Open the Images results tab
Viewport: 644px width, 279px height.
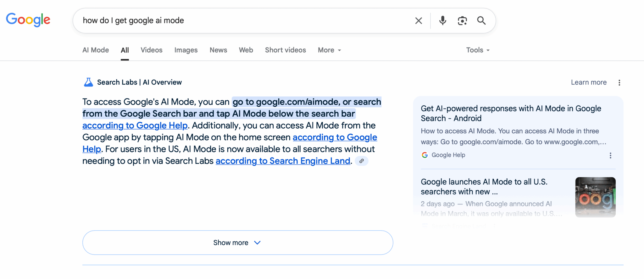(x=186, y=50)
